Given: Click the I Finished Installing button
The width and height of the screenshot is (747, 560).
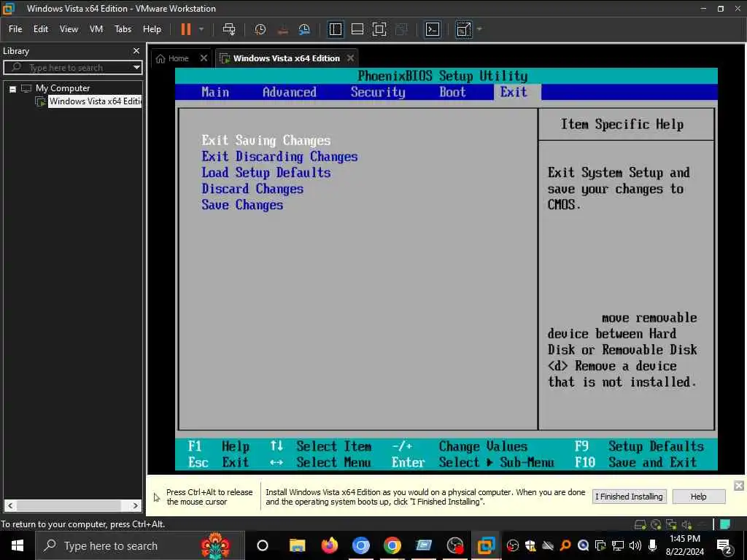Looking at the screenshot, I should pos(629,497).
